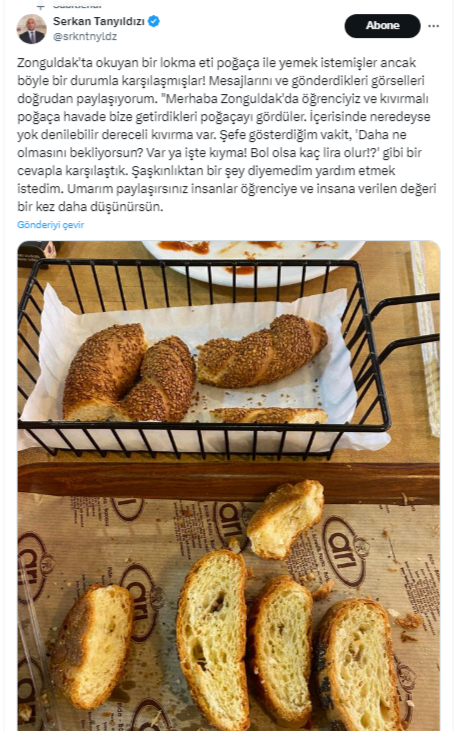Click the ring-shaped simit on the left
458x731 pixels.
point(129,372)
